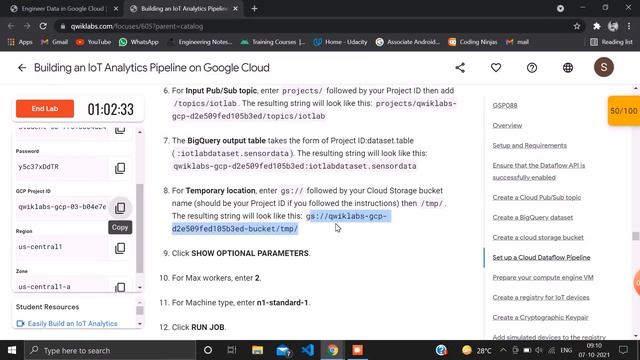Open the Engineering Notes bookmark
640x360 pixels.
tap(200, 42)
